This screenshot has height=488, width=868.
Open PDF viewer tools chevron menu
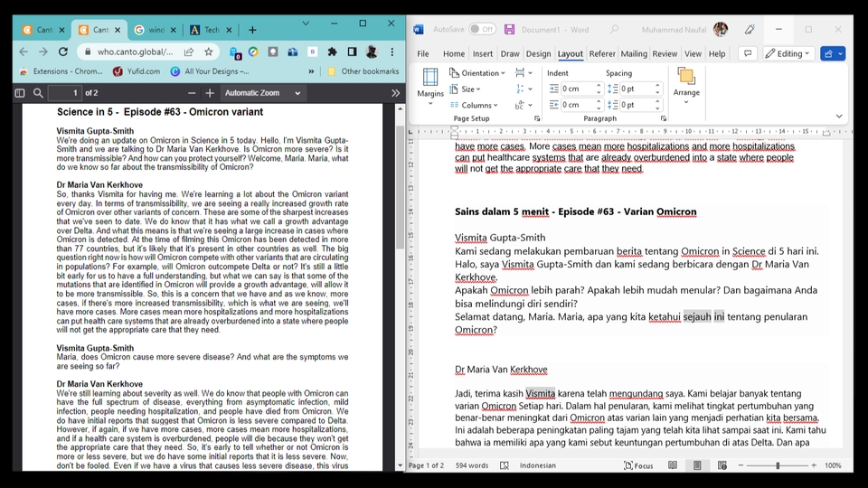coord(395,93)
